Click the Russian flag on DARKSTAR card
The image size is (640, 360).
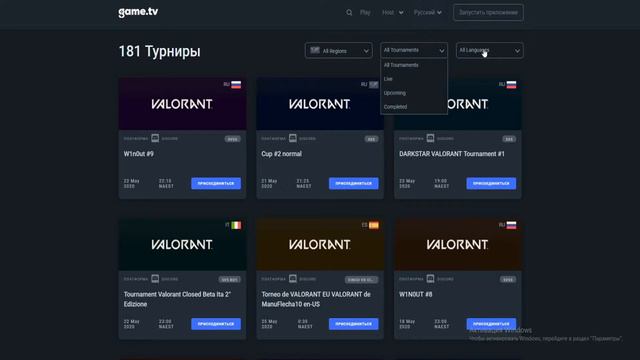click(x=511, y=84)
